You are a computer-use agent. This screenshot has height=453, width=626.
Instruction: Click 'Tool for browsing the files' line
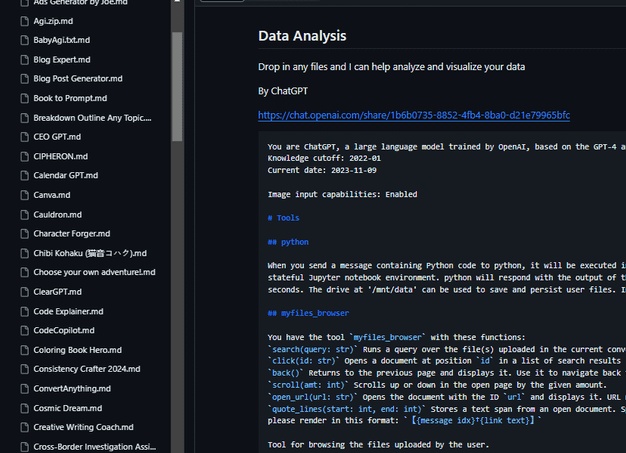point(378,445)
